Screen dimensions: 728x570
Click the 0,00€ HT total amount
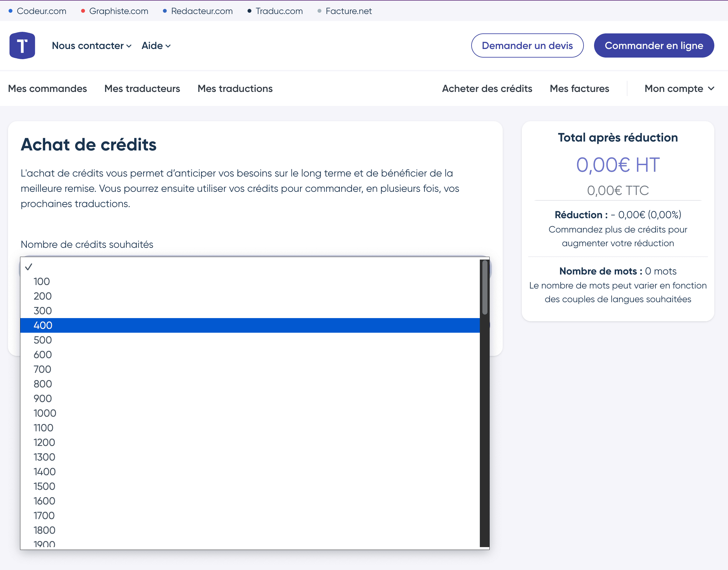[x=618, y=165]
